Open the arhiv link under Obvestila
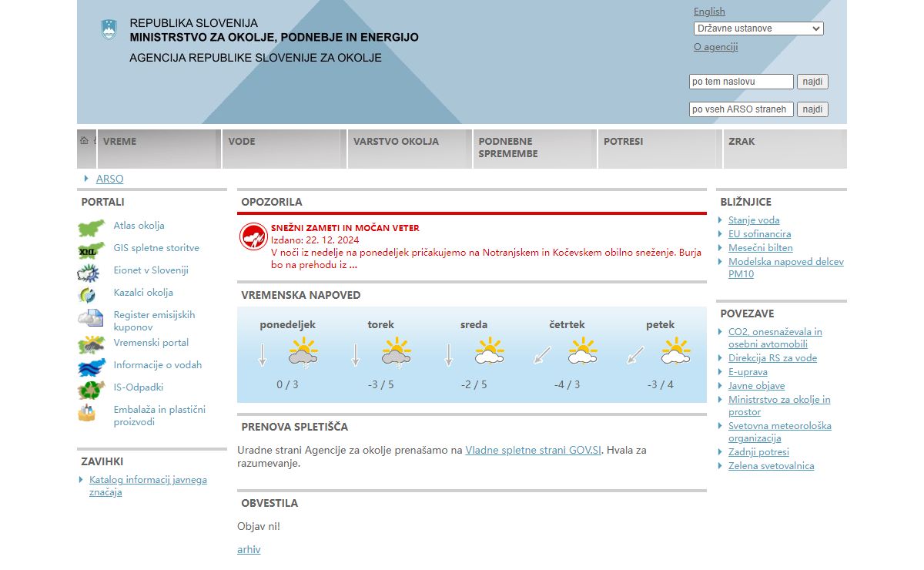The height and width of the screenshot is (570, 924). tap(249, 549)
